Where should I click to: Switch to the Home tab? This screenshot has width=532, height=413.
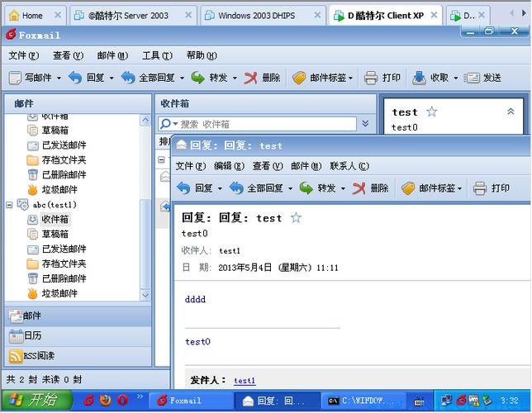(36, 16)
